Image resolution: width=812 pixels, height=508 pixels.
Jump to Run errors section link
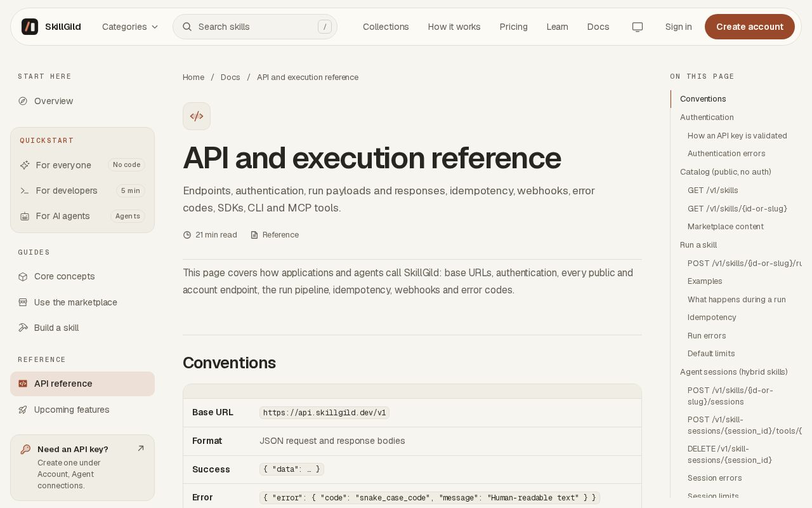pyautogui.click(x=707, y=336)
